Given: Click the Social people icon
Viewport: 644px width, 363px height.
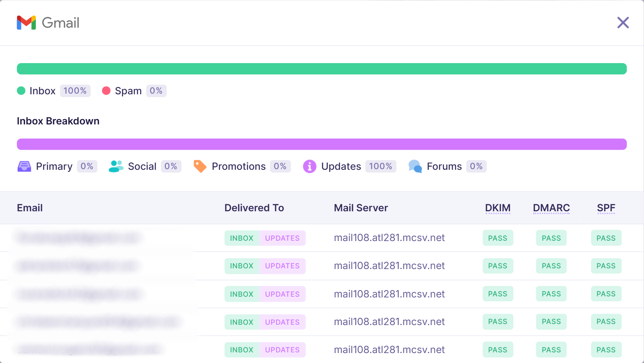Looking at the screenshot, I should pyautogui.click(x=116, y=166).
